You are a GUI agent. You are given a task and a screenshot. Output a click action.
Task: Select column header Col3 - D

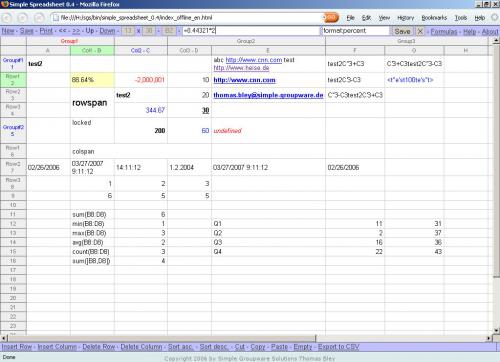tap(189, 51)
